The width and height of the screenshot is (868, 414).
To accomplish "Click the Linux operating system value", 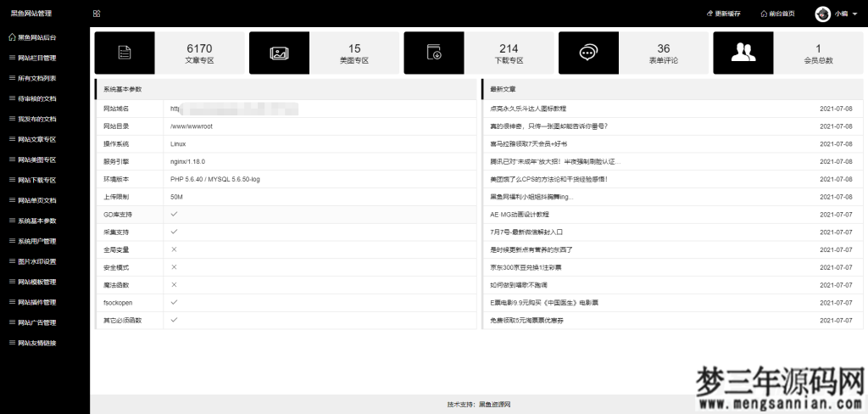I will point(178,144).
